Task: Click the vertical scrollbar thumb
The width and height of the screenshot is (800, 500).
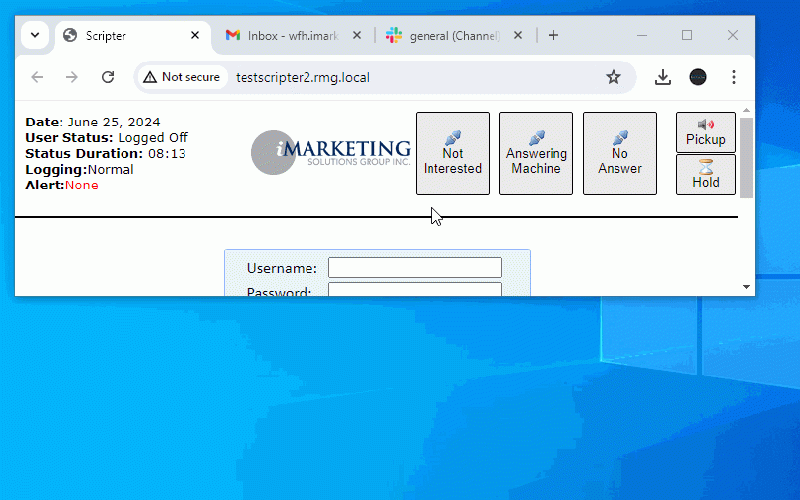Action: [746, 158]
